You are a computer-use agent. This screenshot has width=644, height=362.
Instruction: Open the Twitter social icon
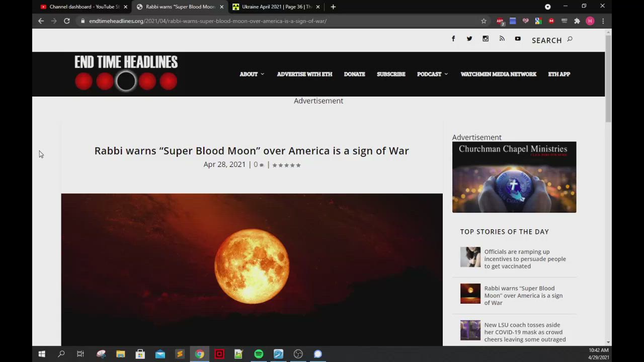coord(469,39)
